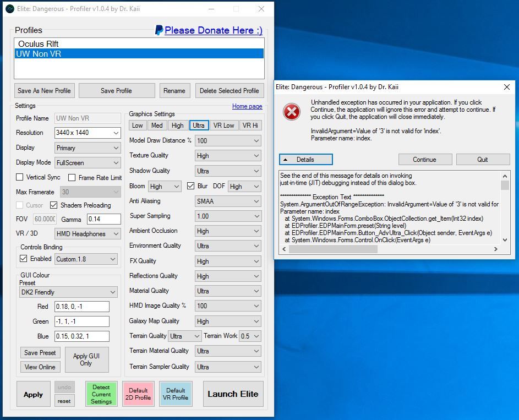Close the unhandled exception dialog
Viewport: 519px width, 420px height.
click(x=506, y=87)
